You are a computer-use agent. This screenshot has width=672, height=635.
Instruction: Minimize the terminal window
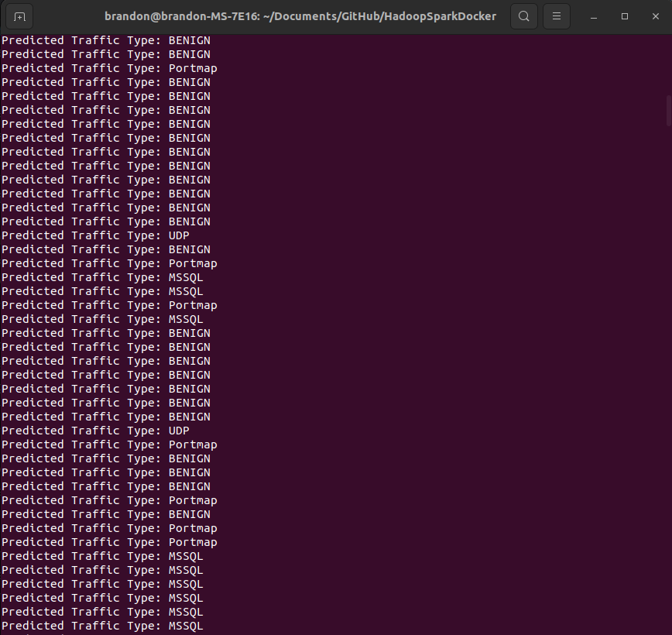(x=594, y=17)
